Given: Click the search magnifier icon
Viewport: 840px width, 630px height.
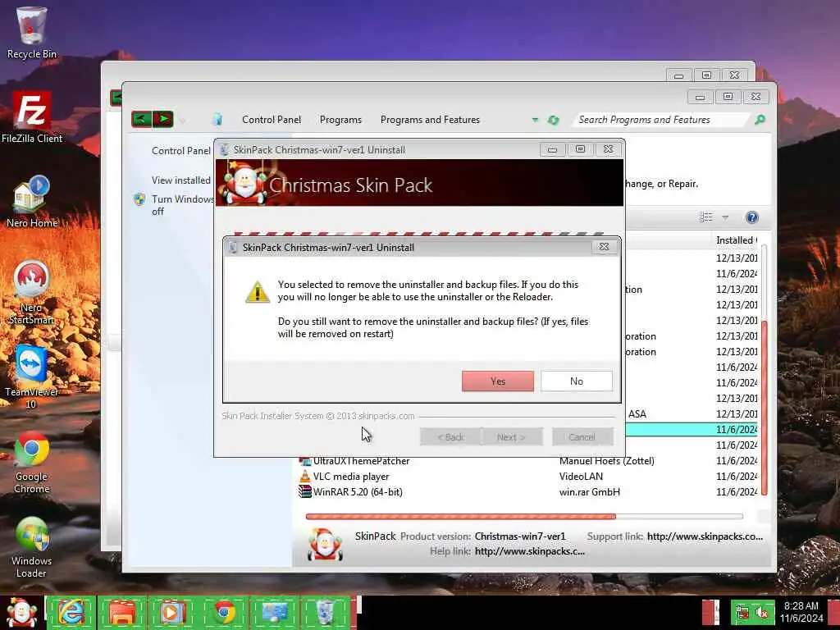Looking at the screenshot, I should (760, 120).
